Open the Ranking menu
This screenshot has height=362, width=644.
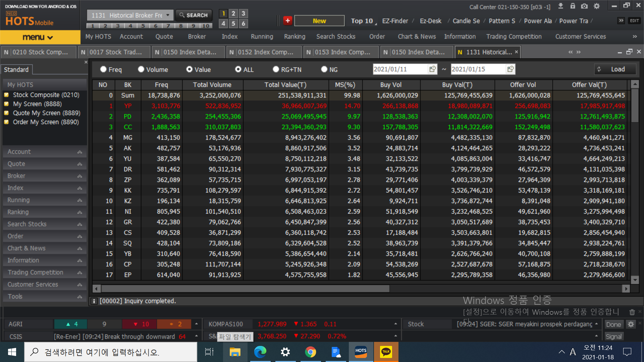pos(294,37)
